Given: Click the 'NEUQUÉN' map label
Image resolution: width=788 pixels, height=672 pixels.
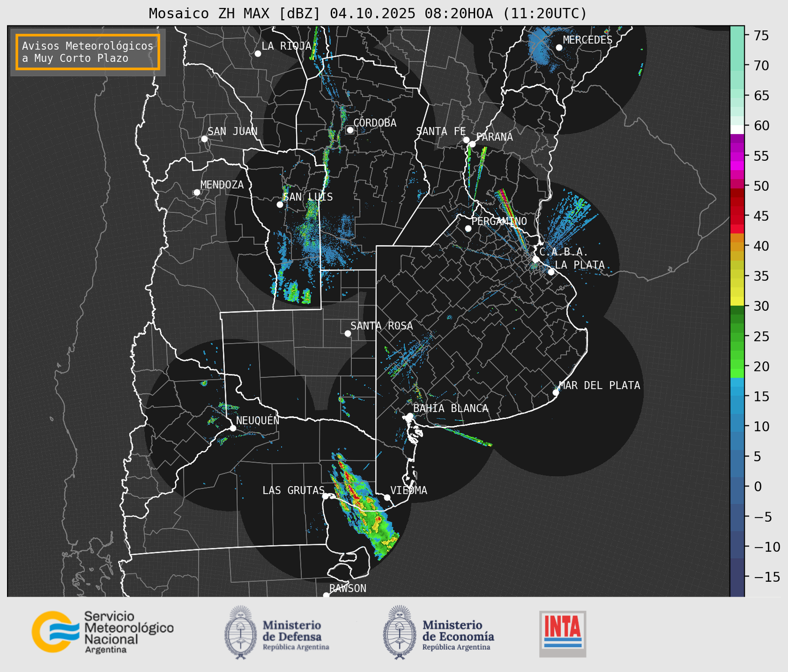Looking at the screenshot, I should 258,421.
